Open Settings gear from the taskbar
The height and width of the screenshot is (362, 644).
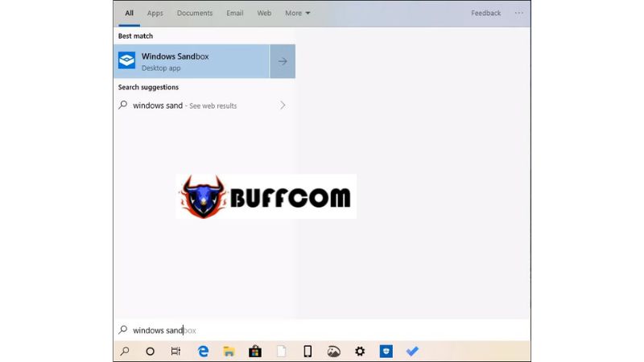click(360, 352)
